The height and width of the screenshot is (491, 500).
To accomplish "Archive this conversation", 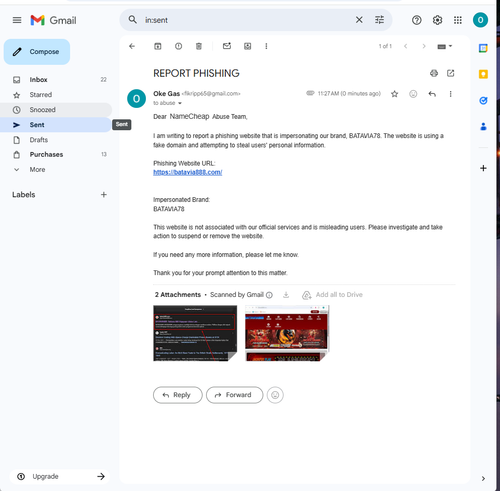I will [158, 46].
